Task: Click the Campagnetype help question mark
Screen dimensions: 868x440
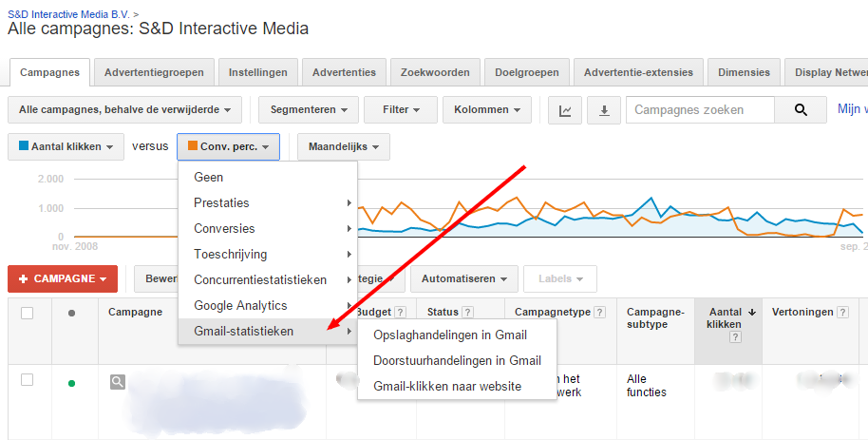Action: [599, 313]
